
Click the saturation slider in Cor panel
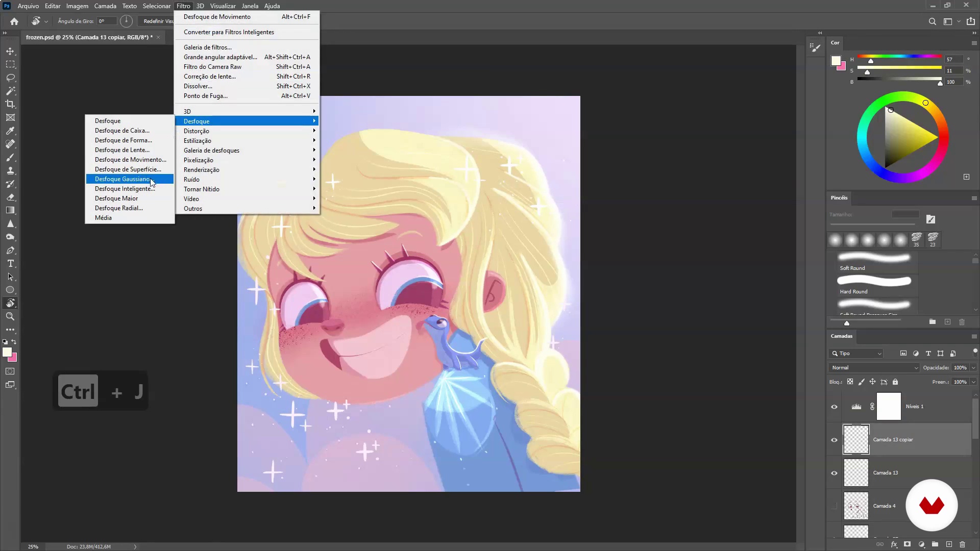point(899,67)
